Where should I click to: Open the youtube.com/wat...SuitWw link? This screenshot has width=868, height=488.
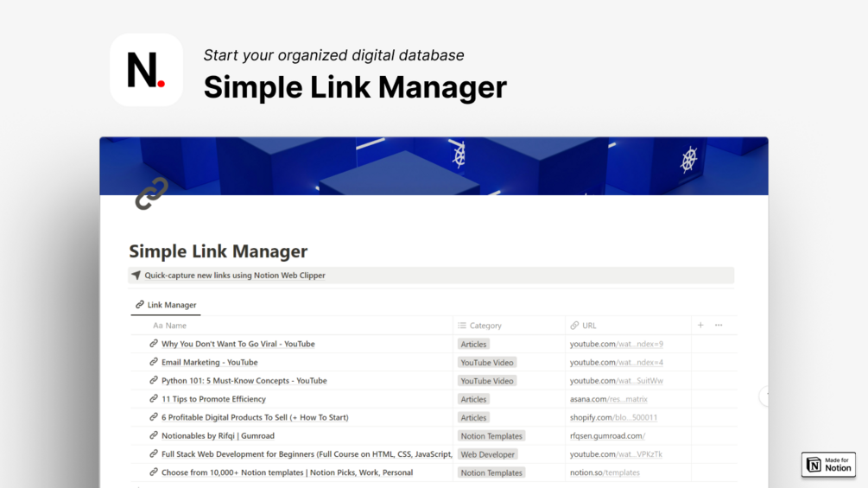616,381
